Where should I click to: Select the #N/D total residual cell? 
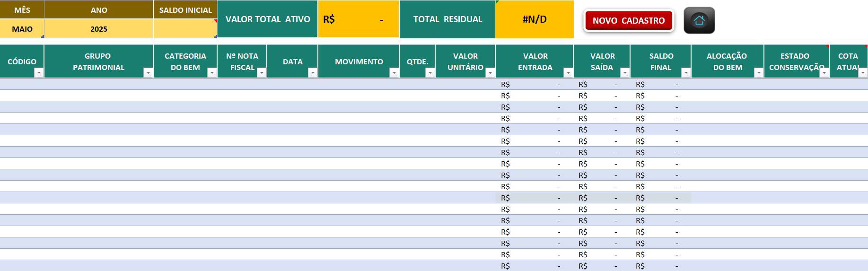tap(534, 19)
